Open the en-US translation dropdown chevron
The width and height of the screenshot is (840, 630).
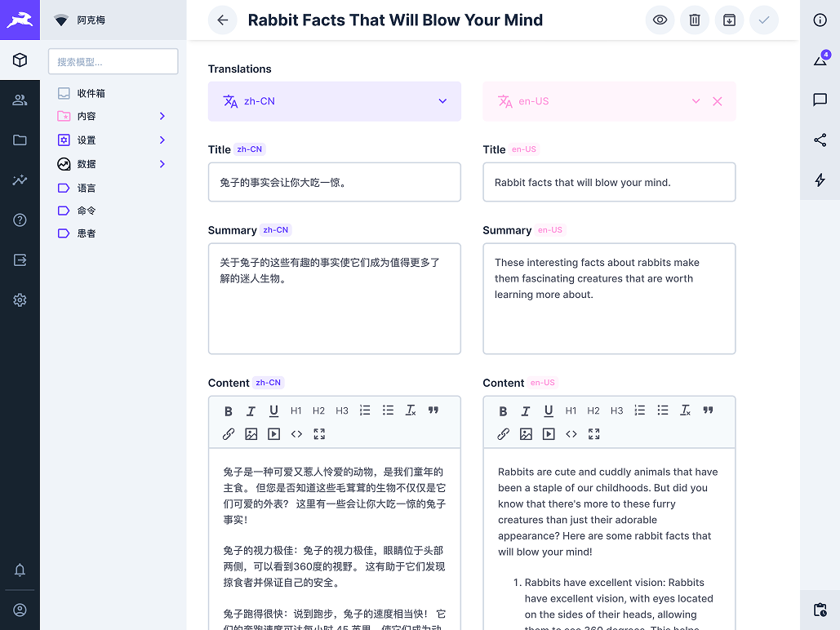click(696, 101)
